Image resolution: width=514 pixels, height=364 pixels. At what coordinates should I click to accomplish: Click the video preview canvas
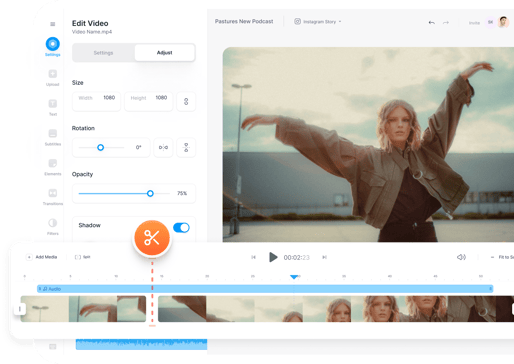[368, 145]
